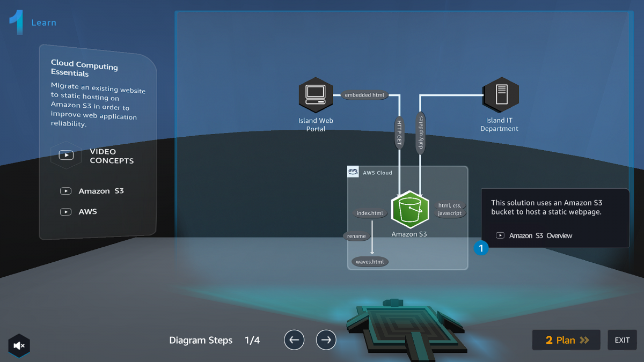
Task: Click the AWS Cloud badge icon
Action: click(x=353, y=172)
